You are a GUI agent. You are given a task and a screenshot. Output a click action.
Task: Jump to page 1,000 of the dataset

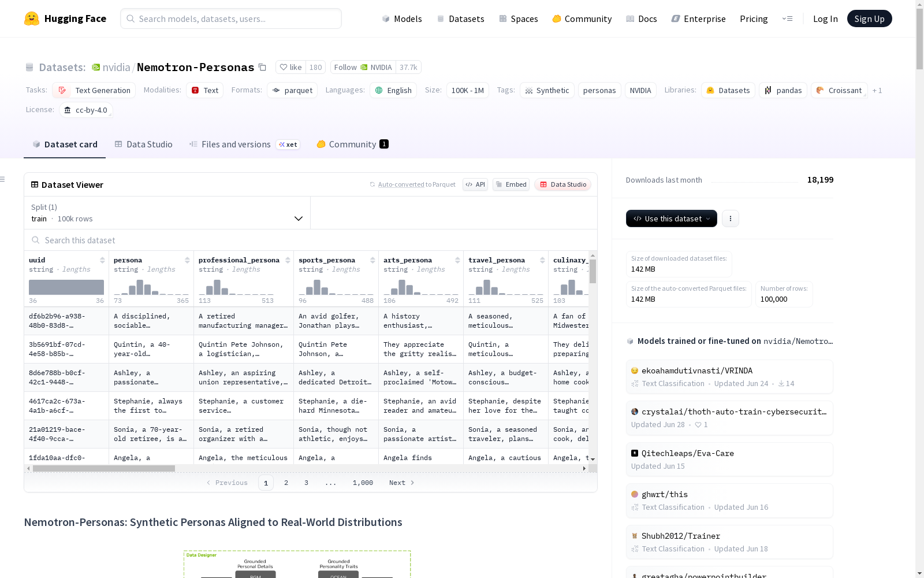[x=363, y=483]
